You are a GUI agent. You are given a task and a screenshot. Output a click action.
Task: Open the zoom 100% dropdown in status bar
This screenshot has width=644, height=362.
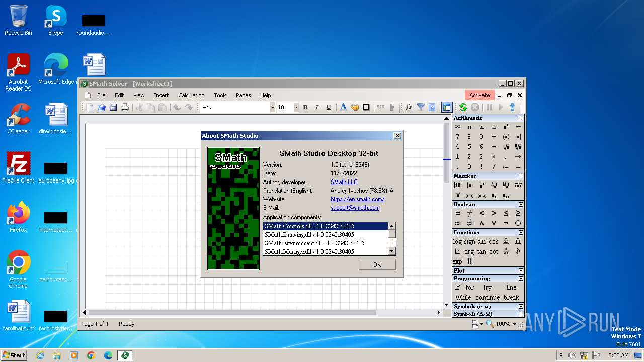pyautogui.click(x=514, y=324)
